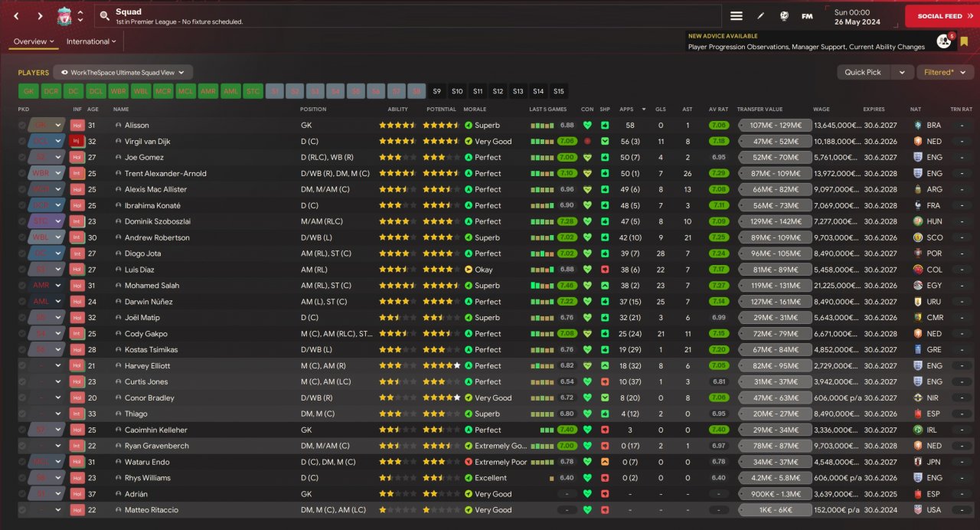Viewport: 980px width, 530px height.
Task: Sort by the APPS column header
Action: pos(626,110)
